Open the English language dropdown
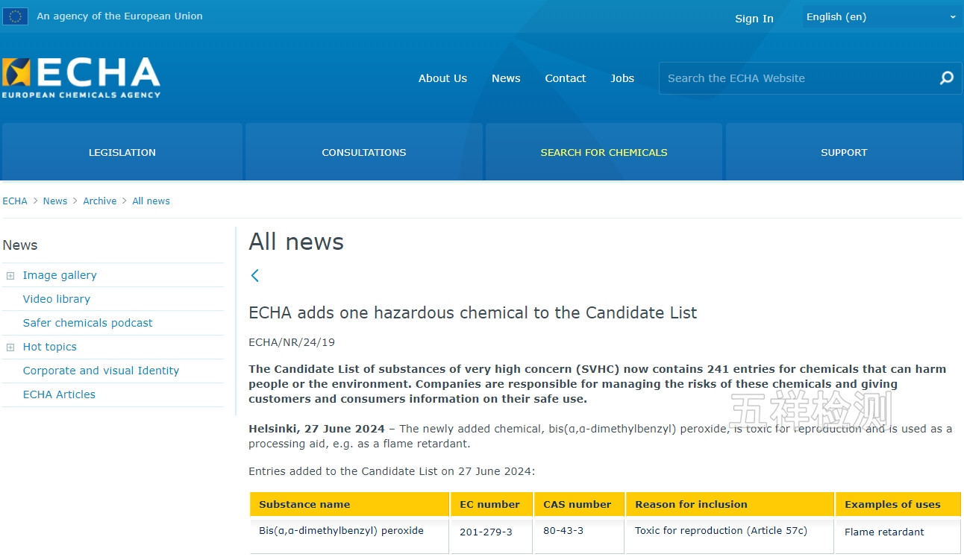 (881, 17)
